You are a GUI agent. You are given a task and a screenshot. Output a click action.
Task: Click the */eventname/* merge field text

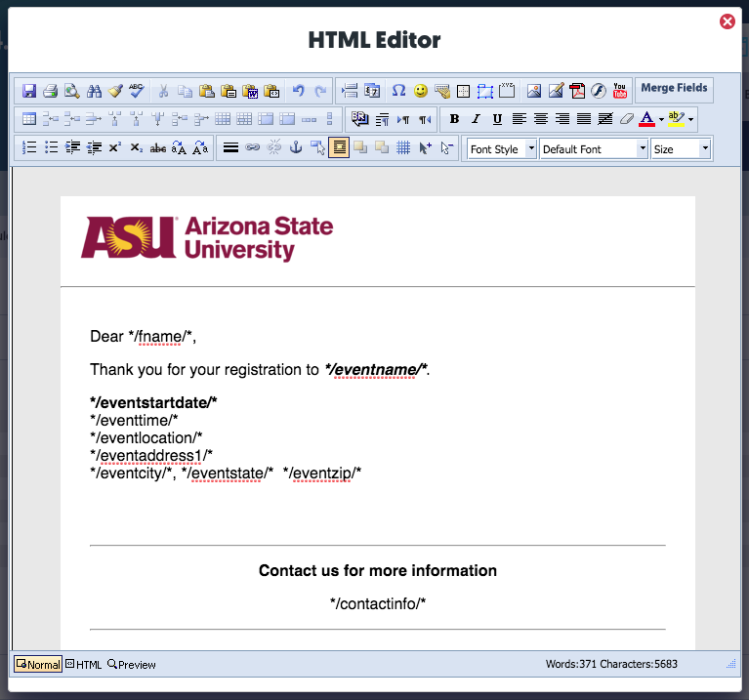[x=376, y=370]
